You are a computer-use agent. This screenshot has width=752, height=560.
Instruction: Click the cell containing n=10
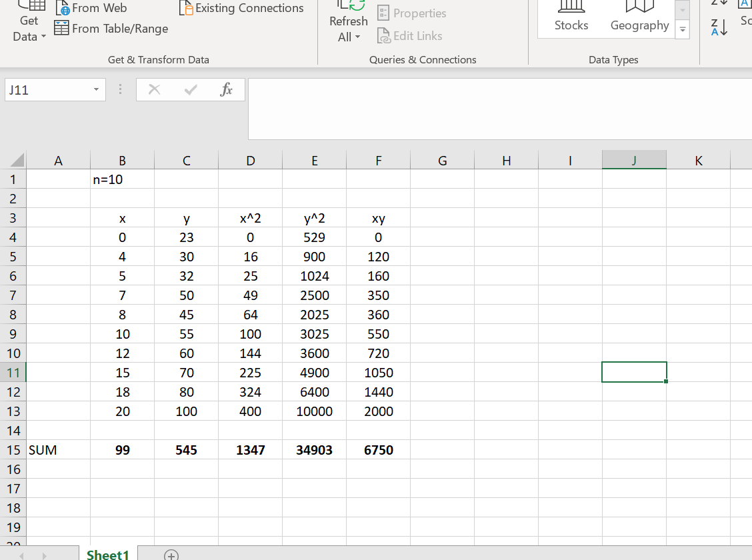[122, 179]
